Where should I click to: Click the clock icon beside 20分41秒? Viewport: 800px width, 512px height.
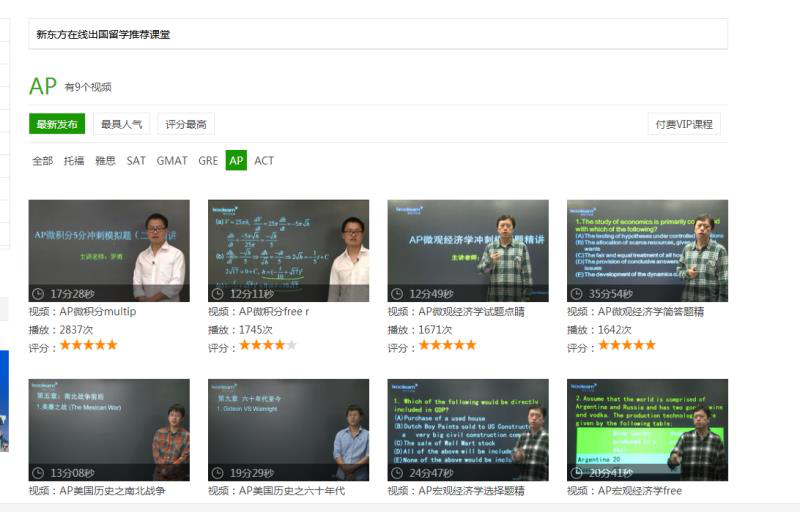coord(577,473)
